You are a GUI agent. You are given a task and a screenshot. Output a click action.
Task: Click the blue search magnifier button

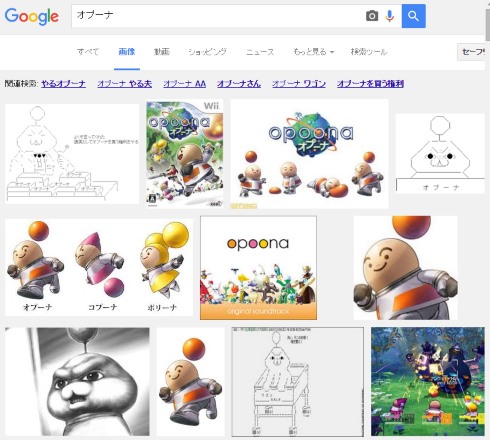point(413,16)
